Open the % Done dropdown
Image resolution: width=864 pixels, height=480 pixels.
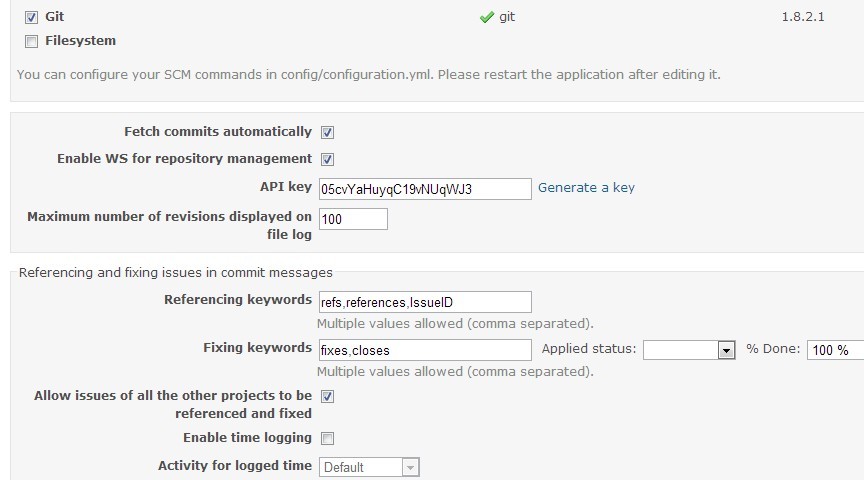(835, 350)
